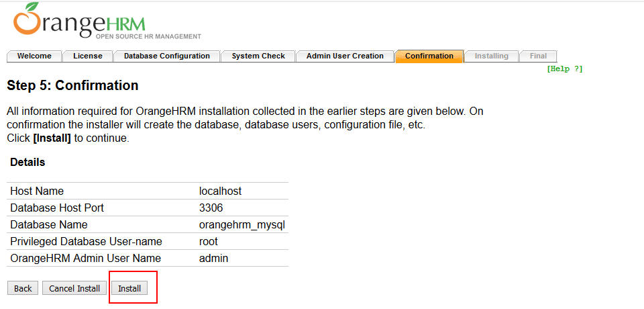Click the Open Source HR Management tagline
This screenshot has width=644, height=309.
(148, 37)
